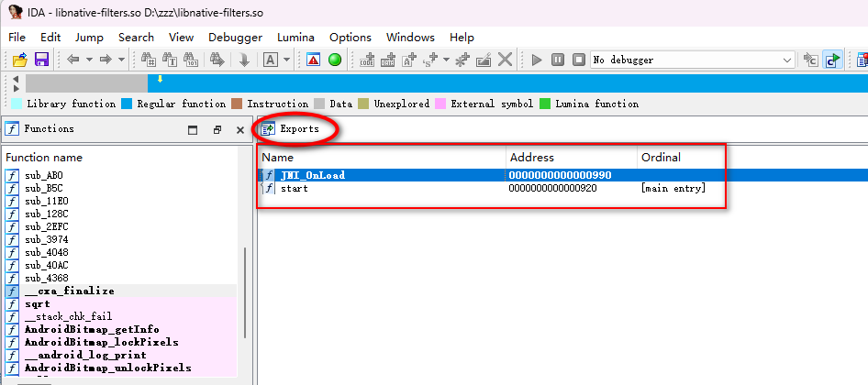The width and height of the screenshot is (868, 385).
Task: Click the Save database icon
Action: click(41, 60)
